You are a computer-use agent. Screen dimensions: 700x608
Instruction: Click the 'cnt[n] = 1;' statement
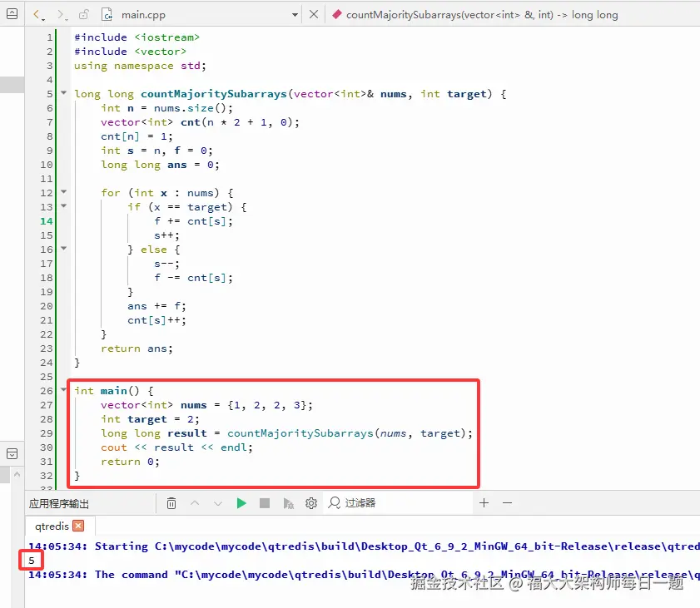click(137, 136)
